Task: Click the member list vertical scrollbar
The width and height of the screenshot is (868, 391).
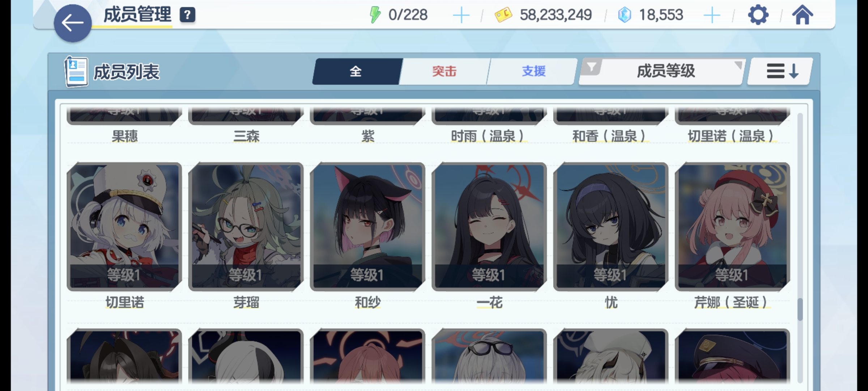Action: tap(800, 248)
